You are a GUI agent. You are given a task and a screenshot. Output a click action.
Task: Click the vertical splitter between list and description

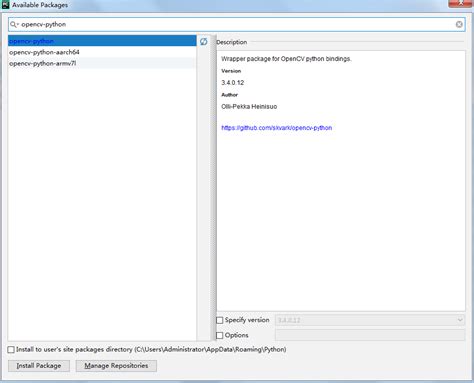click(x=213, y=187)
